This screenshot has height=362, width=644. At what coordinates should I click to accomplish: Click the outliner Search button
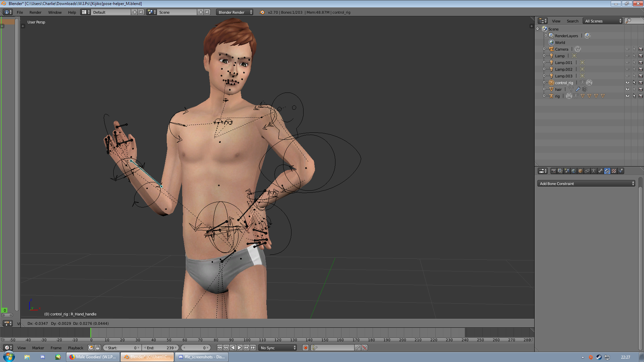click(x=572, y=21)
